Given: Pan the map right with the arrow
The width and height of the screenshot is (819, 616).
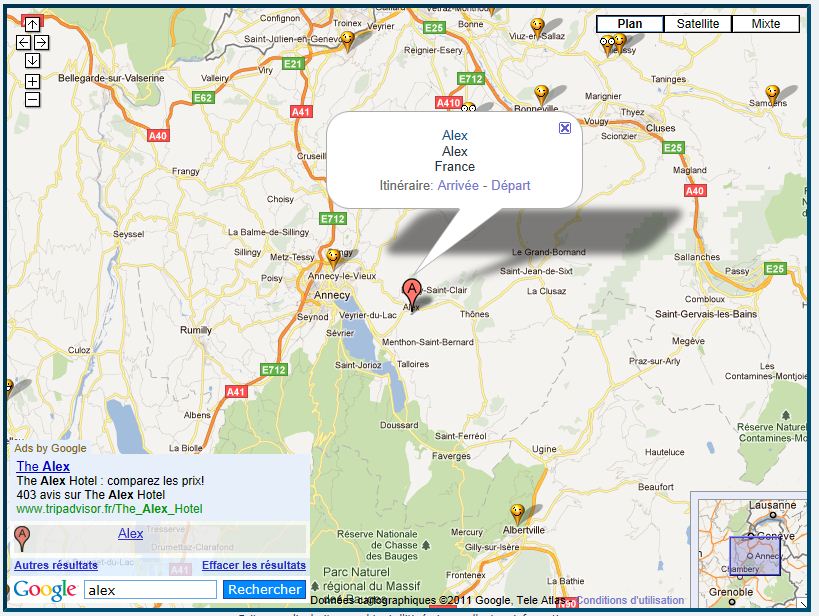Looking at the screenshot, I should click(x=42, y=42).
